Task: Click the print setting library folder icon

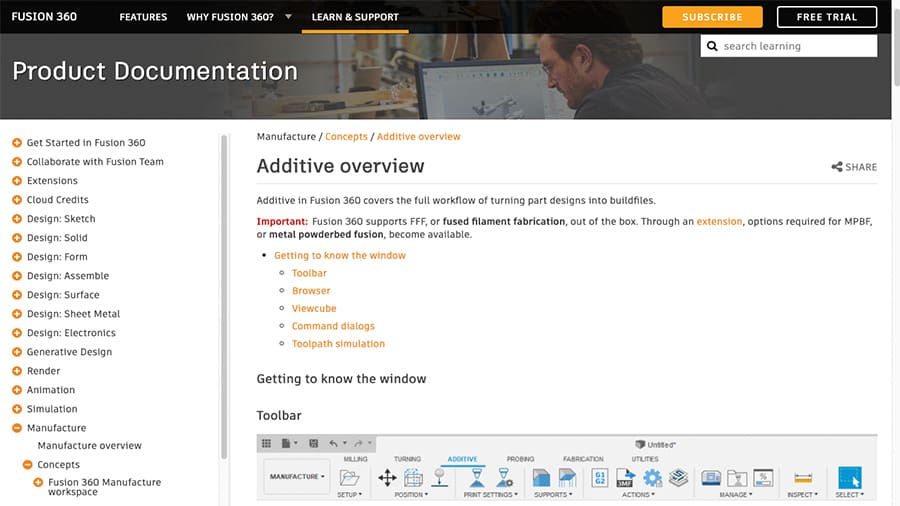Action: [x=737, y=478]
